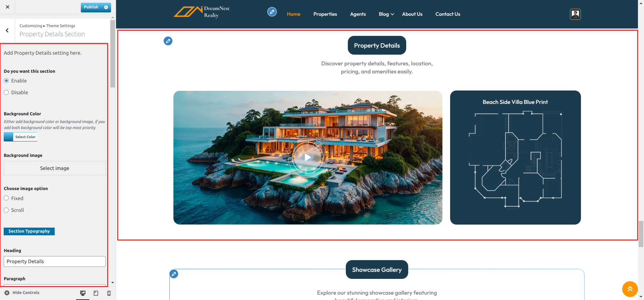The height and width of the screenshot is (300, 644).
Task: Go back using the left chevron arrow
Action: click(7, 31)
